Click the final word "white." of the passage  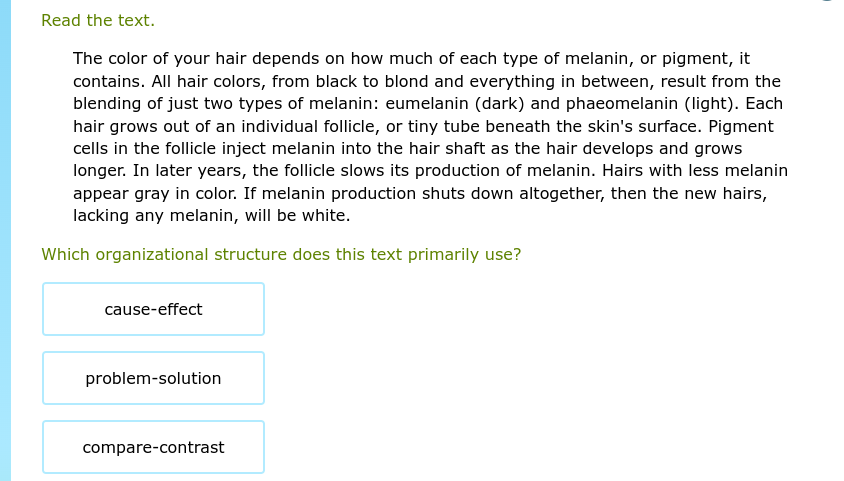coord(326,215)
